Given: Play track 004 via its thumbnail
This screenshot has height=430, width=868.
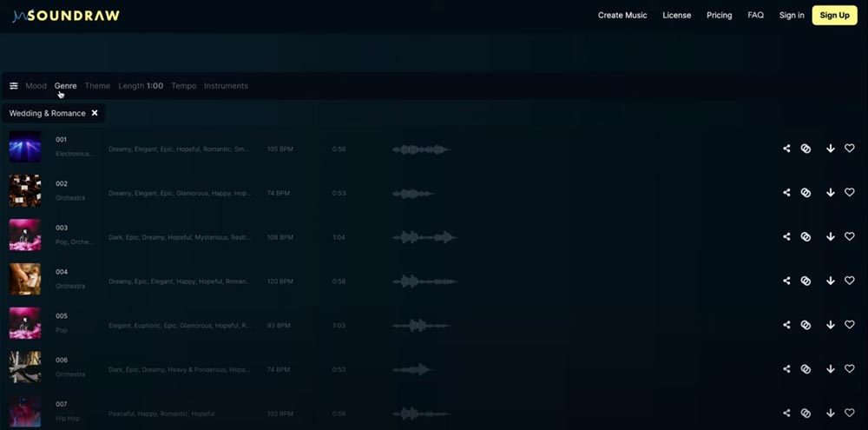Looking at the screenshot, I should (25, 279).
